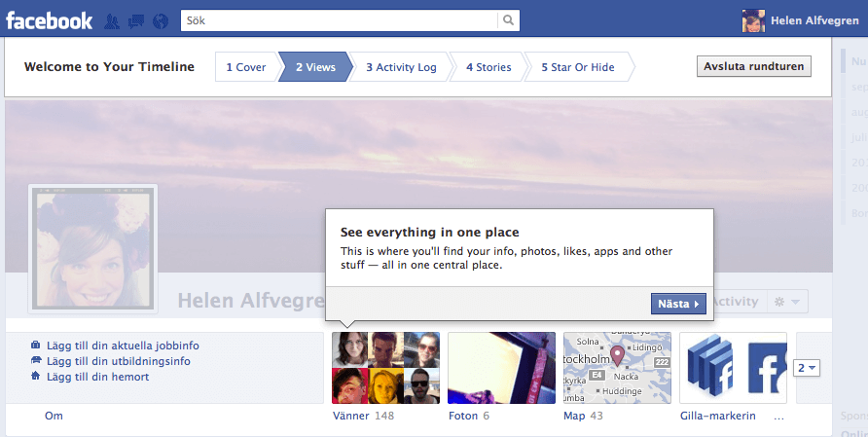
Task: Focus the Sök search field
Action: (339, 20)
